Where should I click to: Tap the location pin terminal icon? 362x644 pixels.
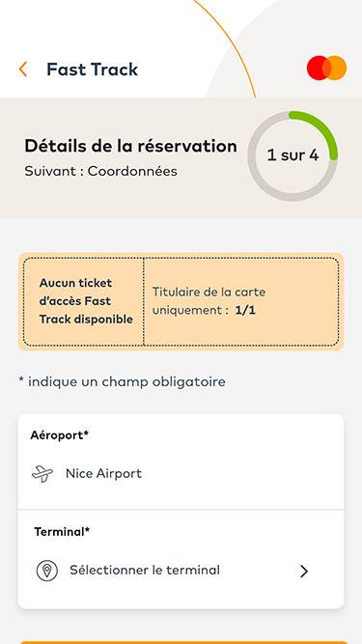point(46,571)
